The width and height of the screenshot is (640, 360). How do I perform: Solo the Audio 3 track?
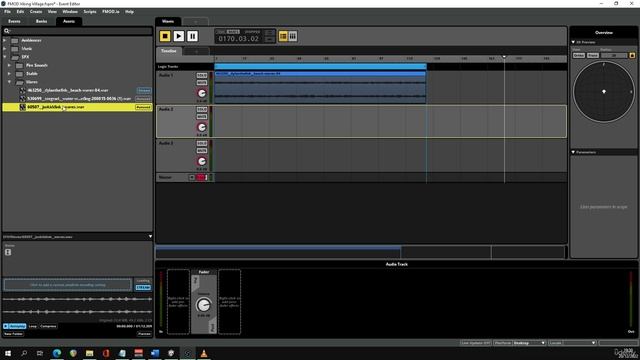pos(202,143)
